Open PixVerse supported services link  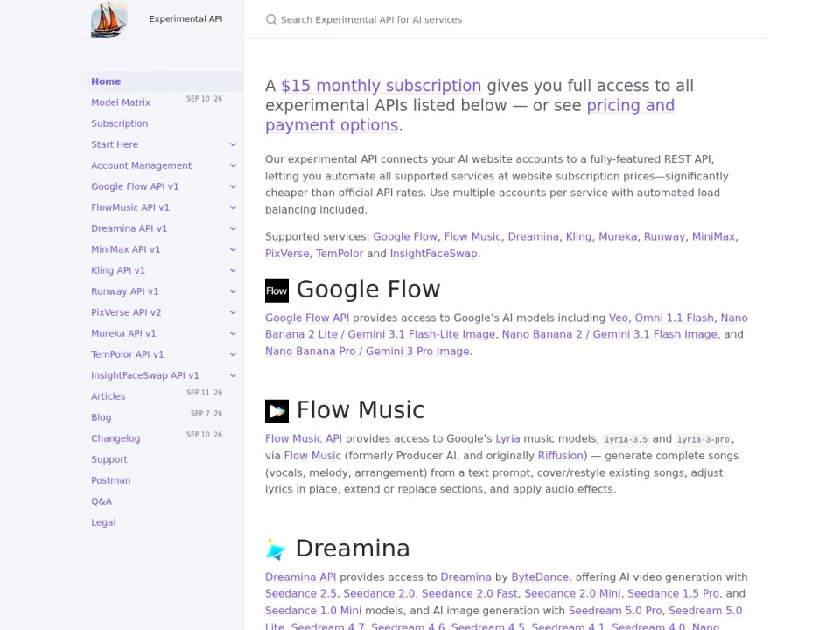point(287,254)
